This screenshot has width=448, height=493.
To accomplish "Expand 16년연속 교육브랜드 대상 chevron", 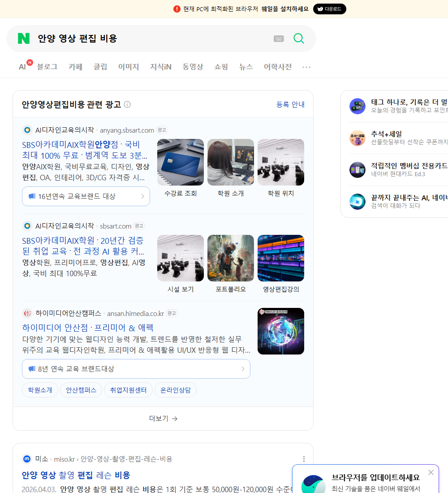I will [142, 196].
